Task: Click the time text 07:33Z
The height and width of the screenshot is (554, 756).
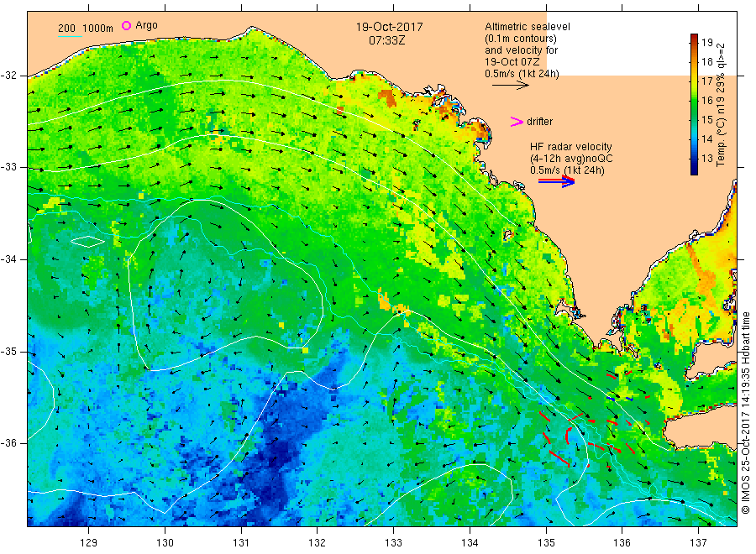Action: coord(386,40)
